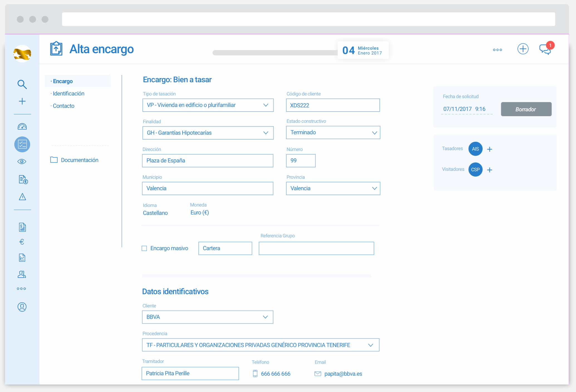The height and width of the screenshot is (392, 576).
Task: Click the browser address bar
Action: 308,19
